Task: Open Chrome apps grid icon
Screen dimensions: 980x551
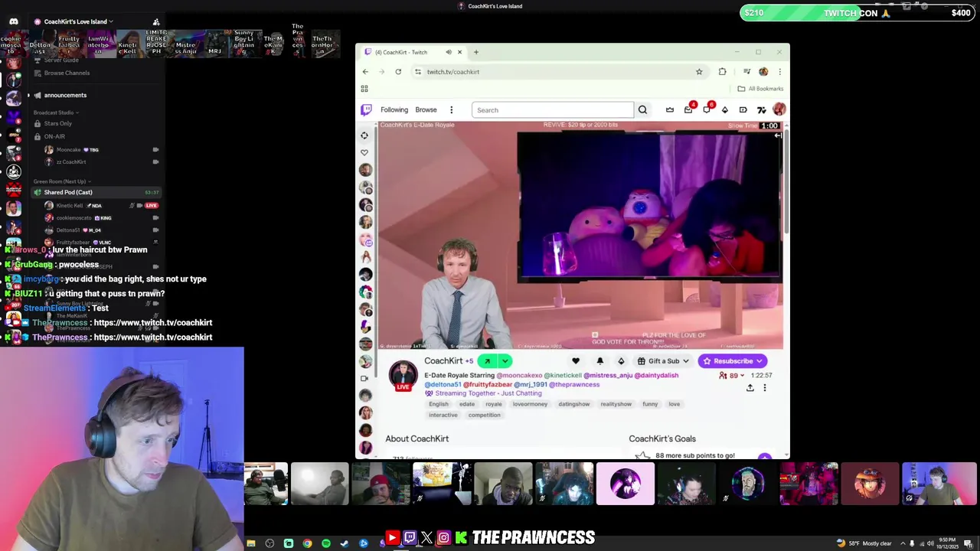Action: point(364,89)
